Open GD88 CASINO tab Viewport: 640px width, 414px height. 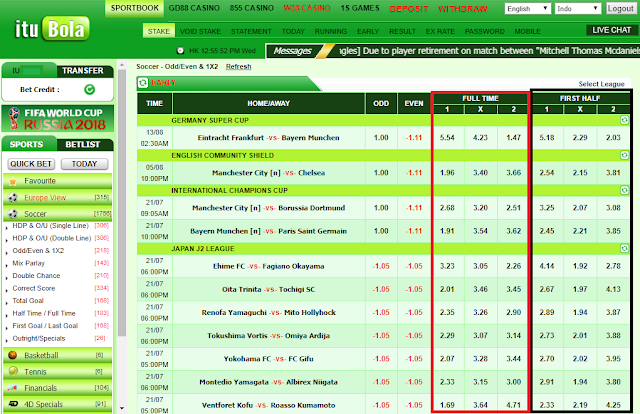pyautogui.click(x=194, y=8)
